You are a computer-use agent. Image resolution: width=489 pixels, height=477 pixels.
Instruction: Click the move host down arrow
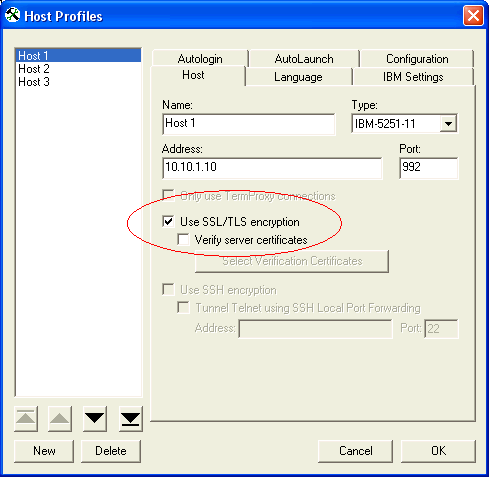click(95, 419)
